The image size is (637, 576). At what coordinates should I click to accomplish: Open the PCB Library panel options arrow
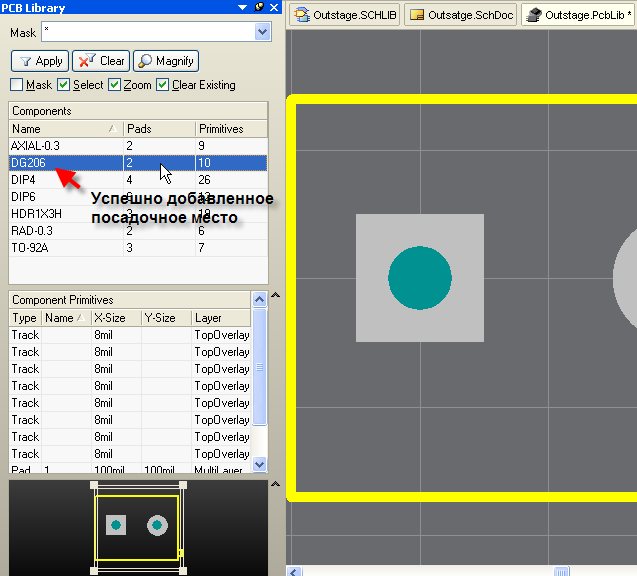[242, 7]
